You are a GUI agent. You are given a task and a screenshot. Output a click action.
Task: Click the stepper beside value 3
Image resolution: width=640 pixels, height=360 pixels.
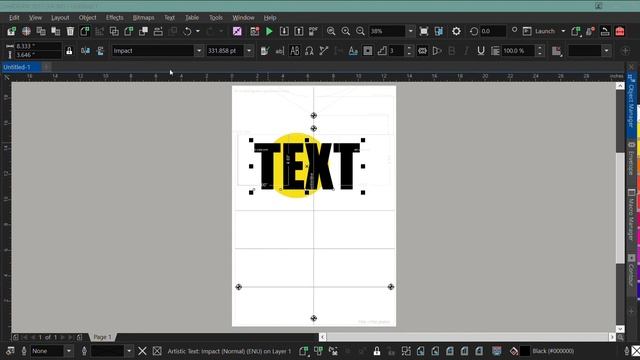(409, 51)
